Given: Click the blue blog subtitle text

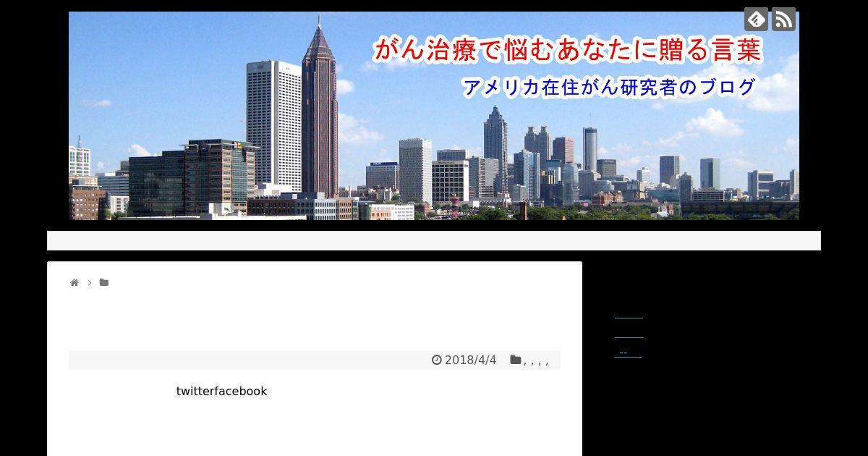Looking at the screenshot, I should point(609,88).
